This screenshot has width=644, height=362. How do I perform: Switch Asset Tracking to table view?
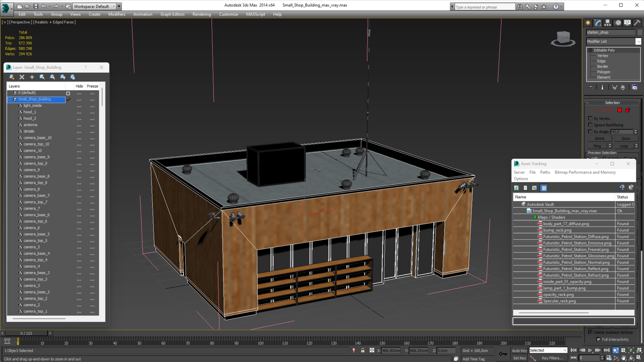pyautogui.click(x=544, y=188)
